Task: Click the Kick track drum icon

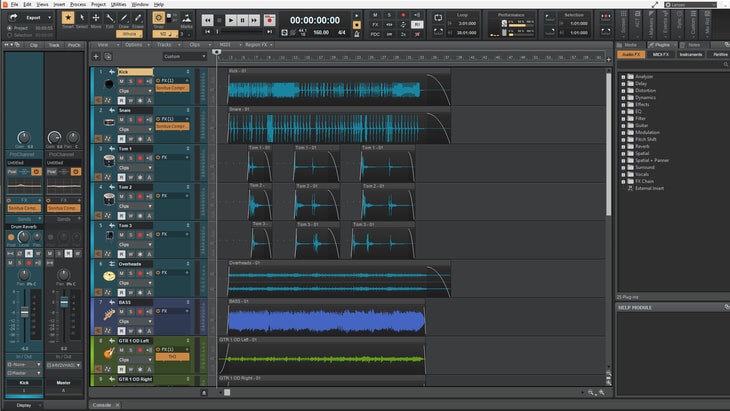Action: point(109,84)
